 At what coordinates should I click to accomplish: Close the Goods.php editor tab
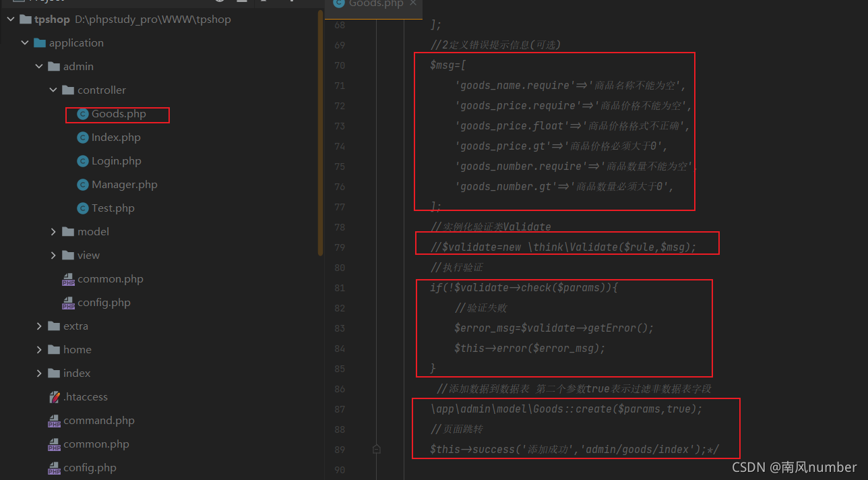coord(413,3)
